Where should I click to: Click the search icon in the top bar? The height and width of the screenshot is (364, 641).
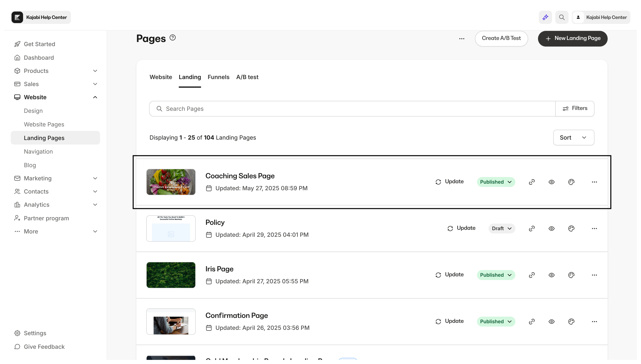click(x=562, y=17)
